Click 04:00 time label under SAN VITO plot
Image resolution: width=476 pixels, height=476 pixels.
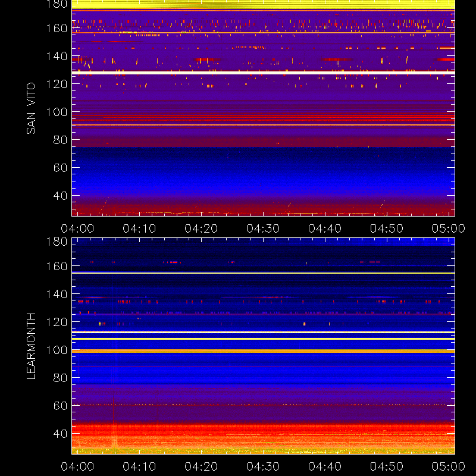coord(77,228)
